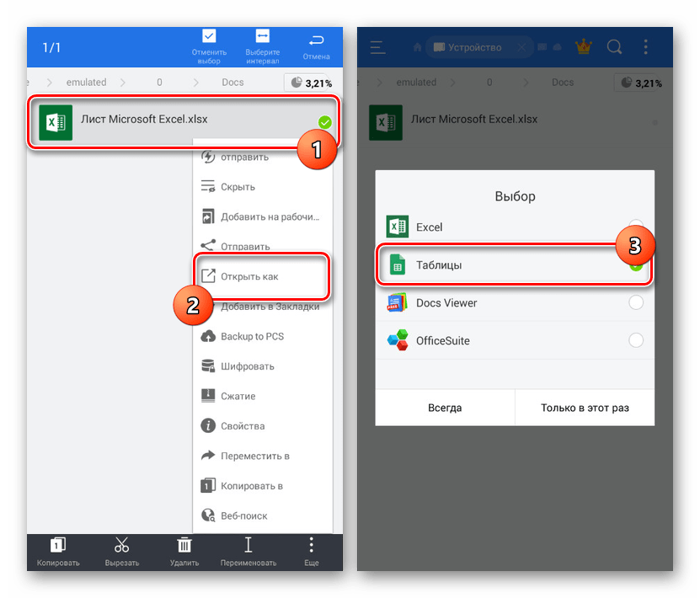
Task: Toggle the green checkmark on the selected xlsx file
Action: (x=325, y=123)
